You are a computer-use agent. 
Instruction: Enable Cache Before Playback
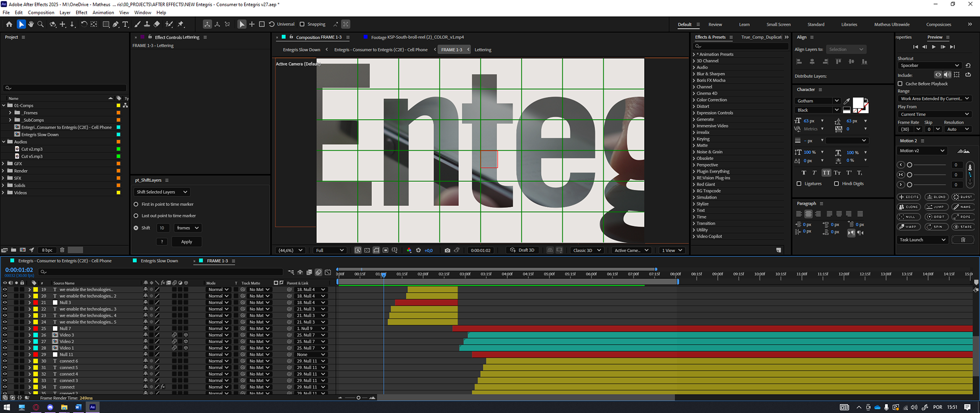[x=900, y=84]
